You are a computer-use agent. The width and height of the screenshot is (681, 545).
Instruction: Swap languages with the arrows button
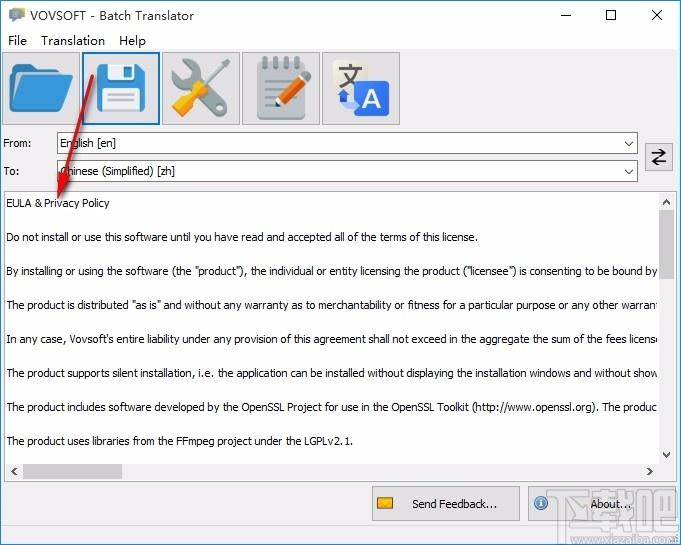[x=658, y=157]
